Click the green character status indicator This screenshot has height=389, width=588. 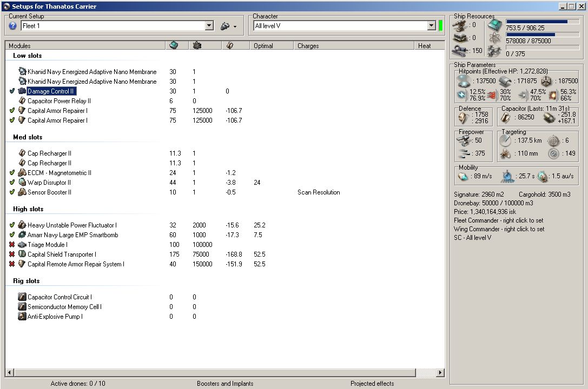(440, 26)
